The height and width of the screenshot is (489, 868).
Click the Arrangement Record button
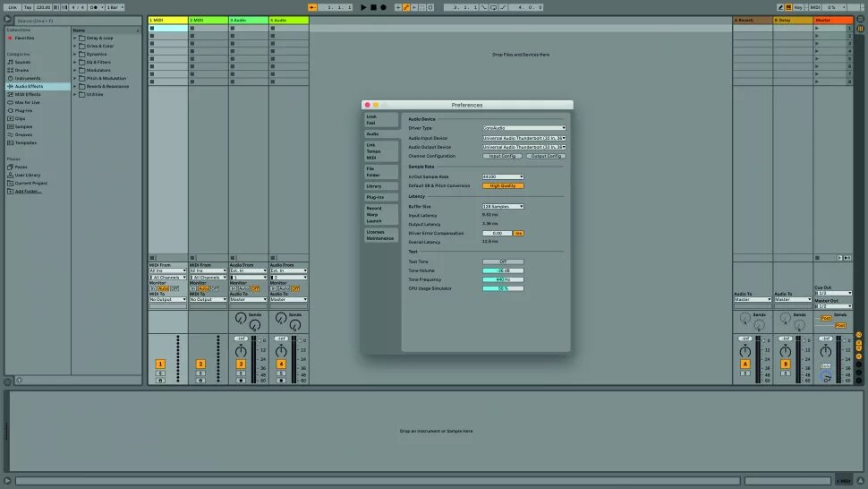(383, 7)
